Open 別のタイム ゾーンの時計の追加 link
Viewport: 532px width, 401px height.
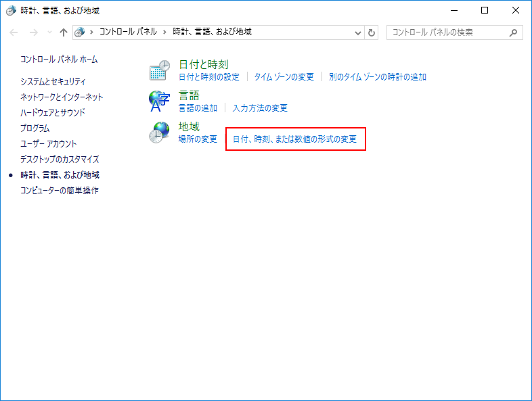[377, 77]
